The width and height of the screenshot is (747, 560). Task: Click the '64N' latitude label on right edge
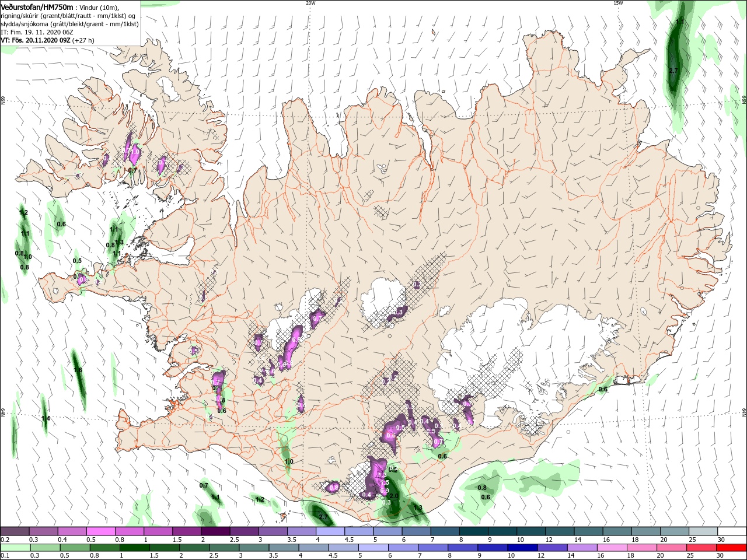pos(744,412)
